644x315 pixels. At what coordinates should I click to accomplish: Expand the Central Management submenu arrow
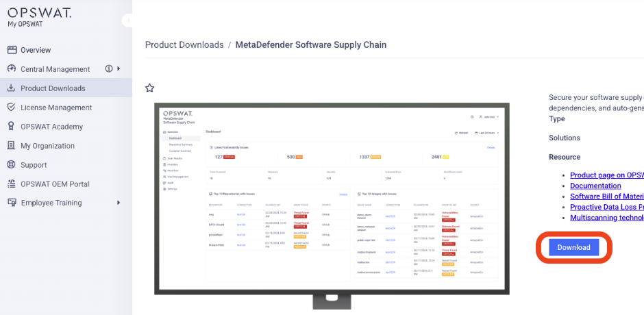click(x=119, y=68)
